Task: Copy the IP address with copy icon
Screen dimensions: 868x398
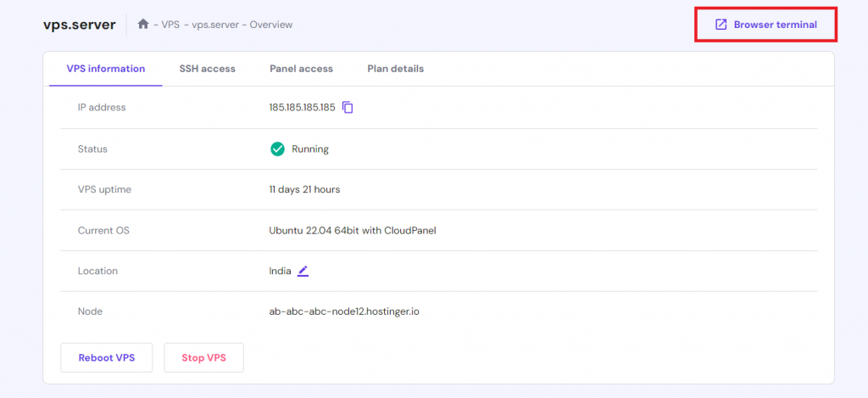Action: (x=348, y=108)
